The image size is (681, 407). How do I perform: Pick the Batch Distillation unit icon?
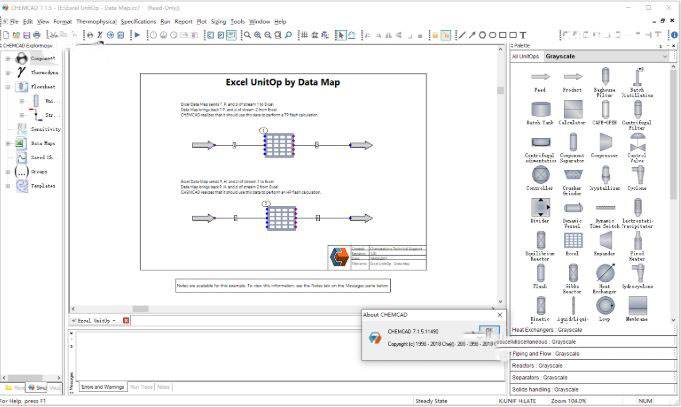637,76
